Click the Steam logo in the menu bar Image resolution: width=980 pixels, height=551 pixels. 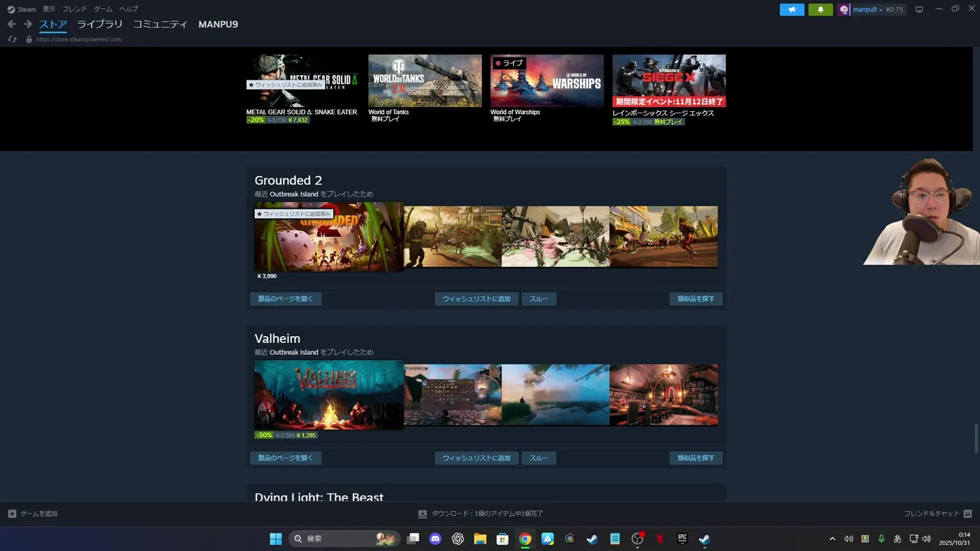pos(11,9)
